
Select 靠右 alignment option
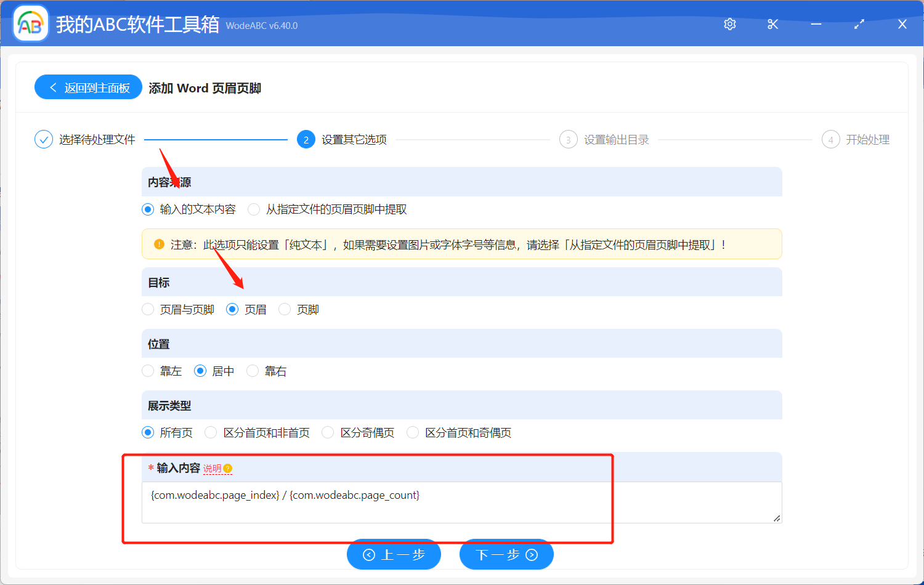point(253,371)
